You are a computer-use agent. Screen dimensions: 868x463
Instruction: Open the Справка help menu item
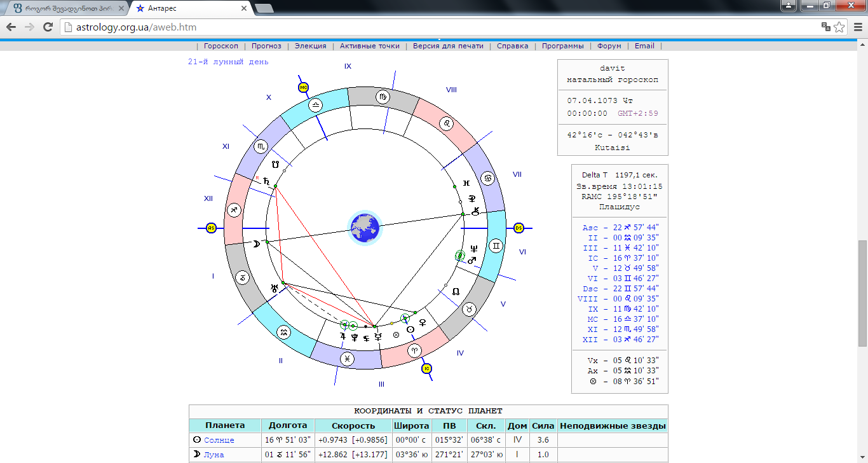[x=513, y=46]
